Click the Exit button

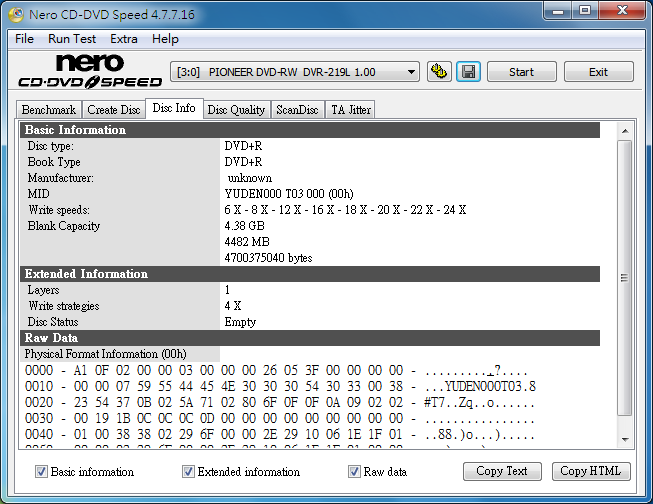[x=598, y=72]
